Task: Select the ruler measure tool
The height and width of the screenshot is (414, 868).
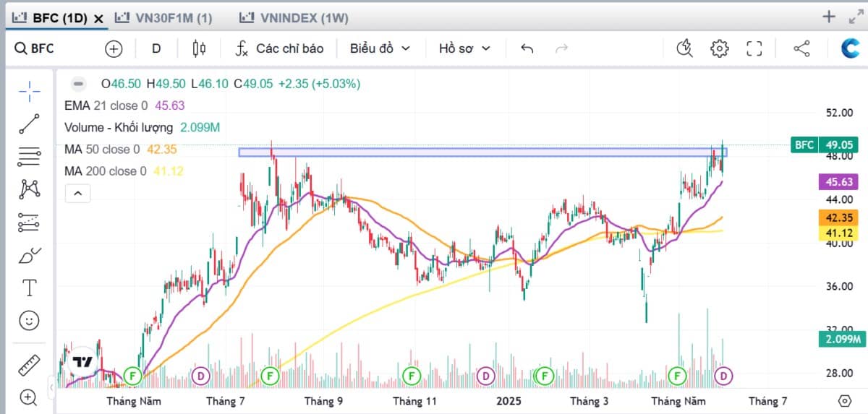Action: coord(29,366)
